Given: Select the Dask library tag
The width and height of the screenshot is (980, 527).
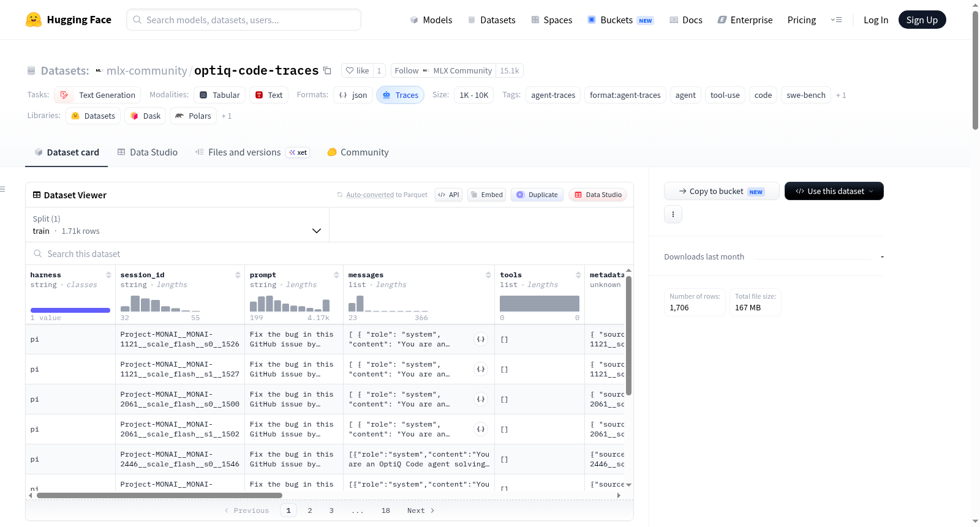Looking at the screenshot, I should pos(146,116).
